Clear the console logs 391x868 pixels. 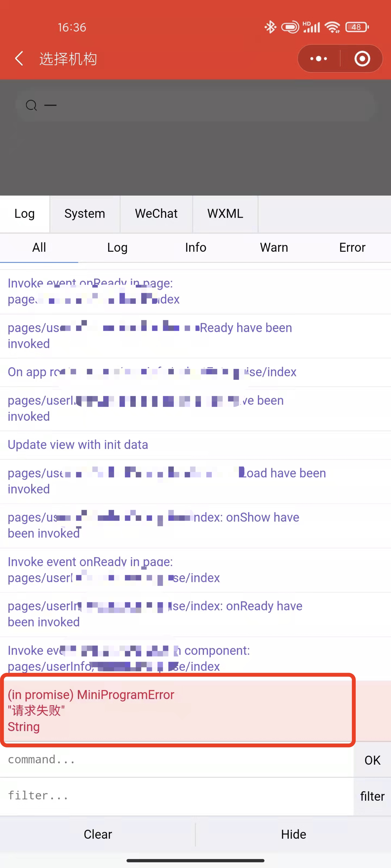(x=98, y=834)
